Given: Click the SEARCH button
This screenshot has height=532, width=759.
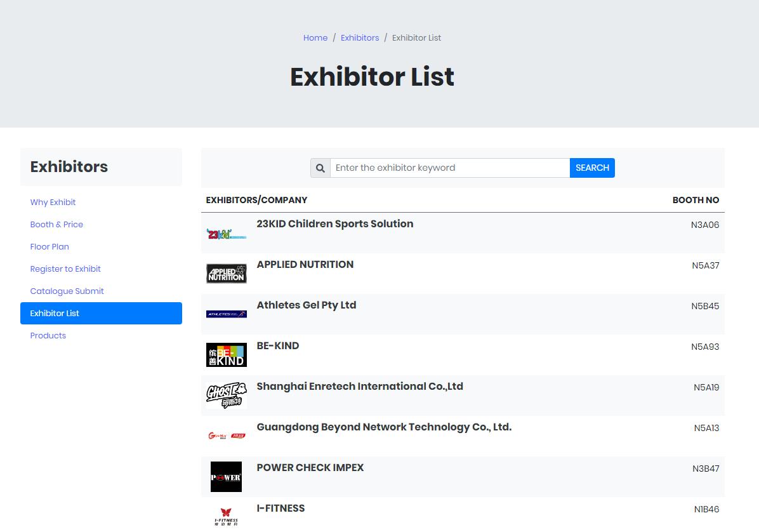Looking at the screenshot, I should pyautogui.click(x=593, y=168).
